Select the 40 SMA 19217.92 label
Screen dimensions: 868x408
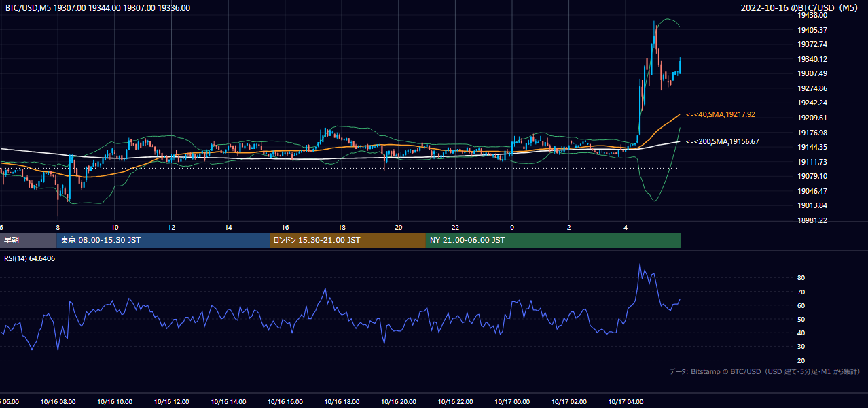[721, 114]
